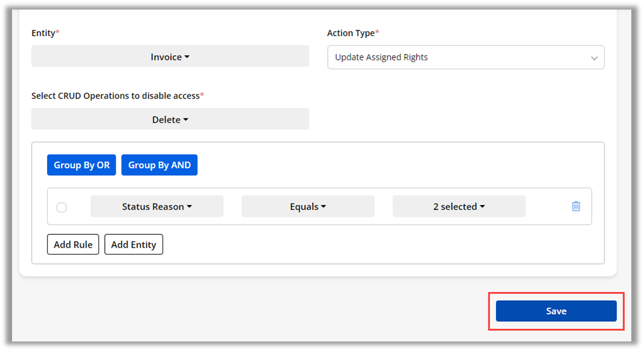Click the caret arrow next to Invoice
Screen dimensions: 644x351
pos(187,57)
